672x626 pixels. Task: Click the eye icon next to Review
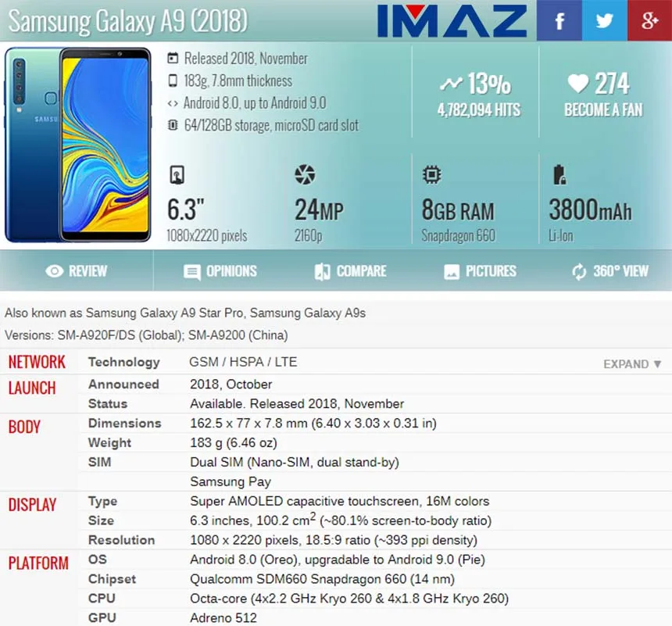(55, 271)
